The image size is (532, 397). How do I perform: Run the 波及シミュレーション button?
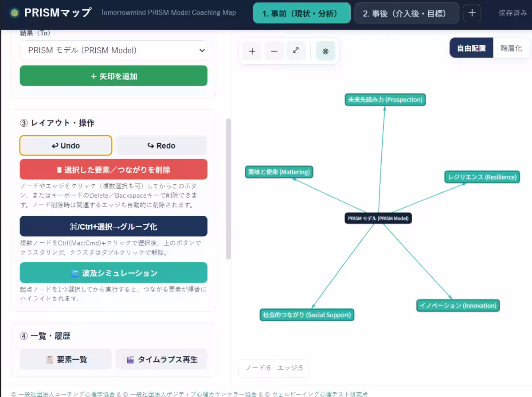click(x=113, y=272)
